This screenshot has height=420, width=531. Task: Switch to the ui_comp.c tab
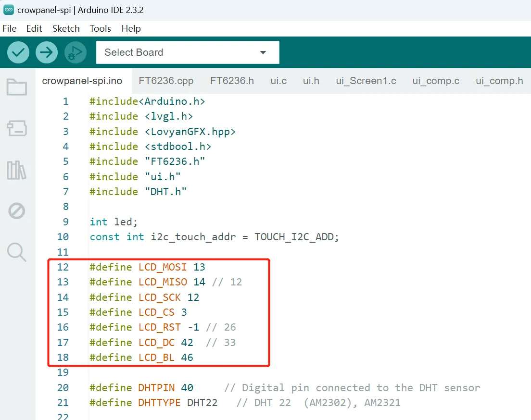tap(436, 81)
